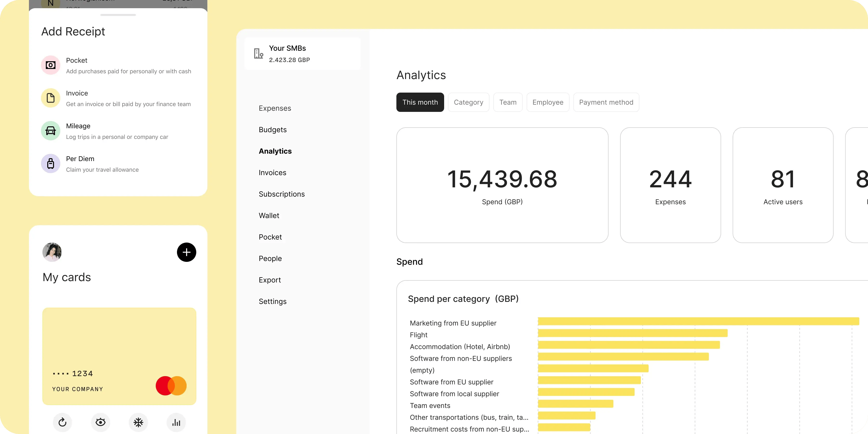The height and width of the screenshot is (434, 868).
Task: Select Analytics in the sidebar
Action: tap(275, 151)
